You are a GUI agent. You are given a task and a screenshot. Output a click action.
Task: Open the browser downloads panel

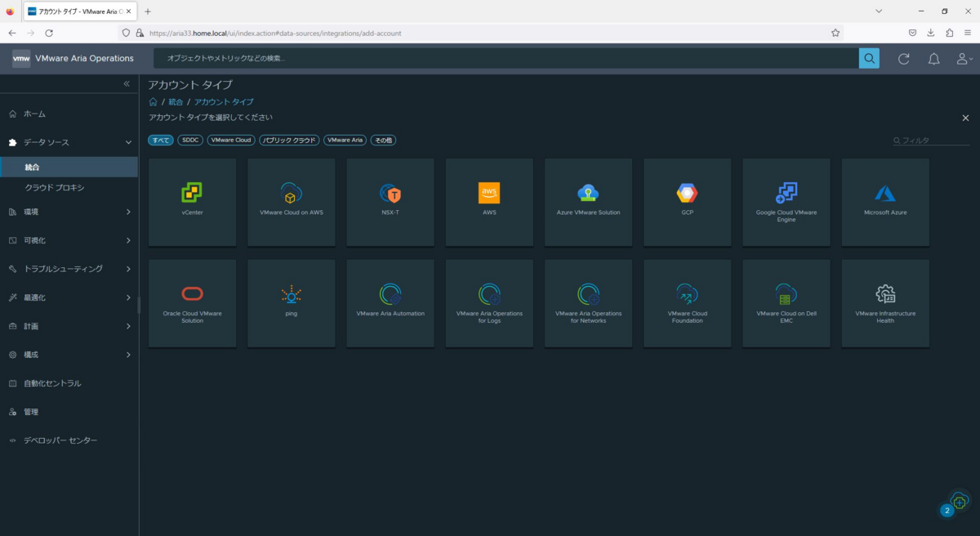coord(931,33)
